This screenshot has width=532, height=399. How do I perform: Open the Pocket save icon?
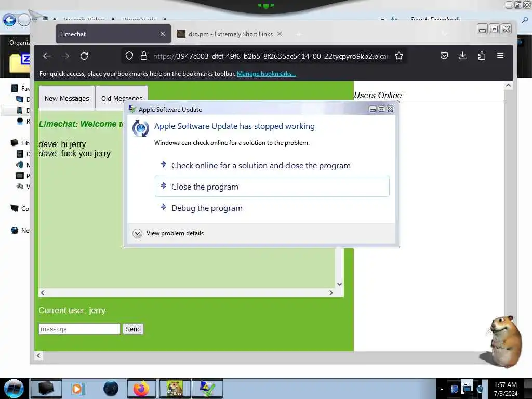444,56
